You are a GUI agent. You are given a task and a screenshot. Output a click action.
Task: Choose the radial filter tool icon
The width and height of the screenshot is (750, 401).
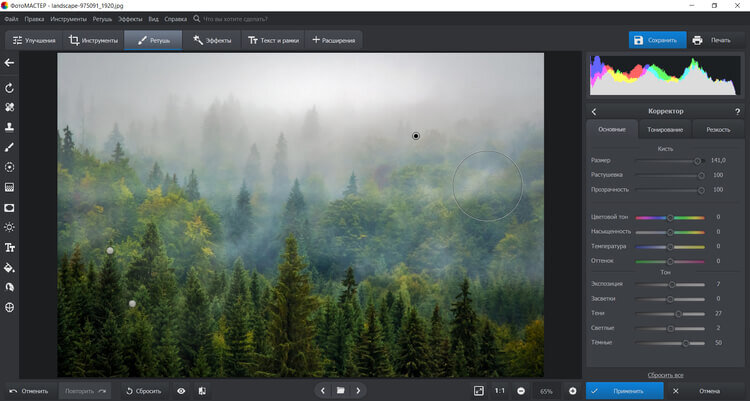click(9, 167)
